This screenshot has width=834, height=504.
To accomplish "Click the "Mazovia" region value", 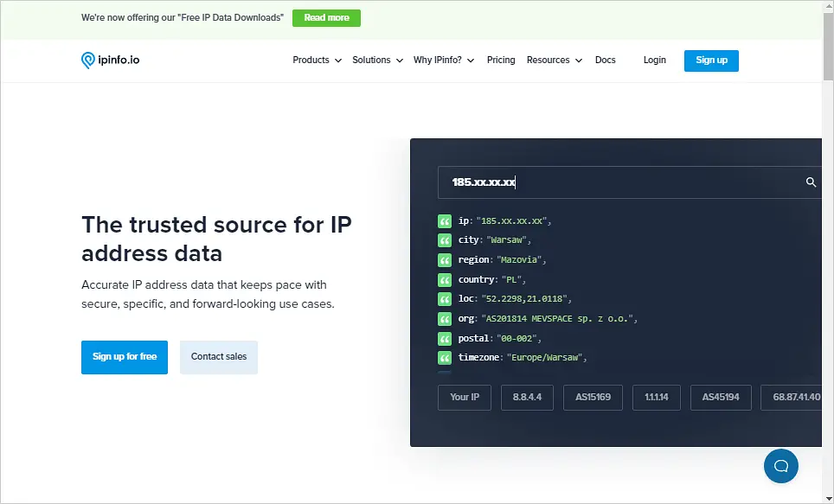I will pyautogui.click(x=519, y=260).
